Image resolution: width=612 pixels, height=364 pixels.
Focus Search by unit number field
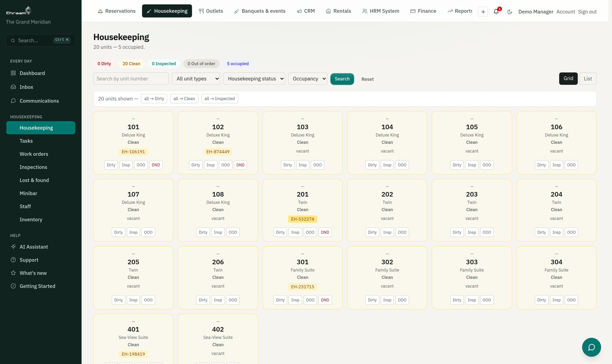pos(131,79)
